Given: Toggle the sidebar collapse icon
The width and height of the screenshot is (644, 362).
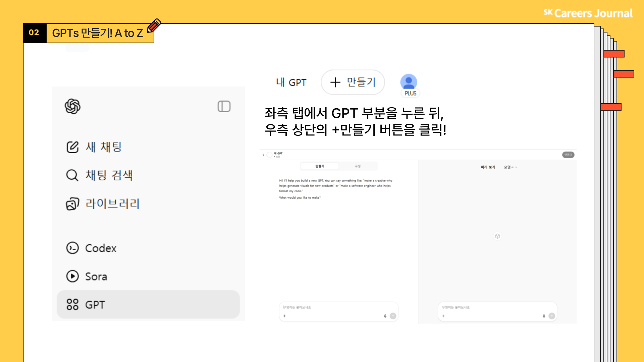Looking at the screenshot, I should click(224, 107).
